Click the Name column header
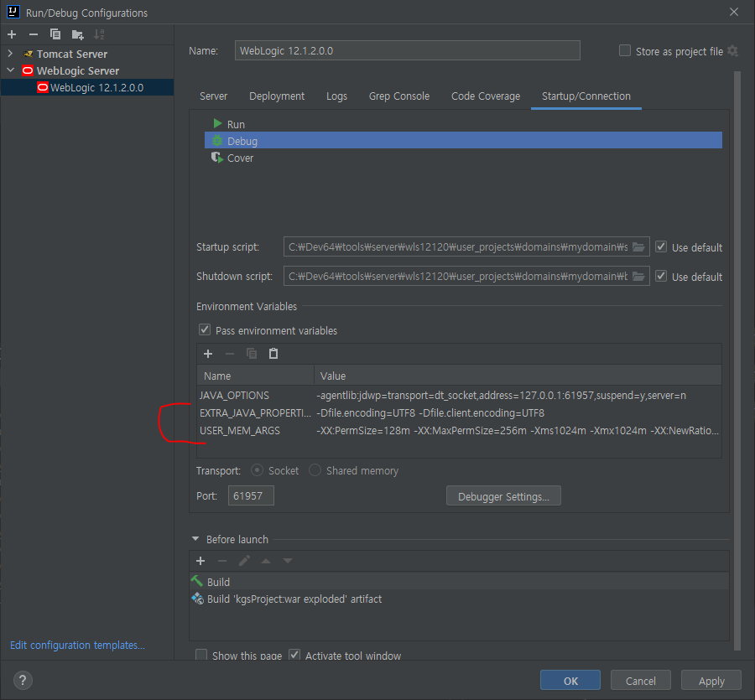The width and height of the screenshot is (755, 700). pyautogui.click(x=256, y=376)
